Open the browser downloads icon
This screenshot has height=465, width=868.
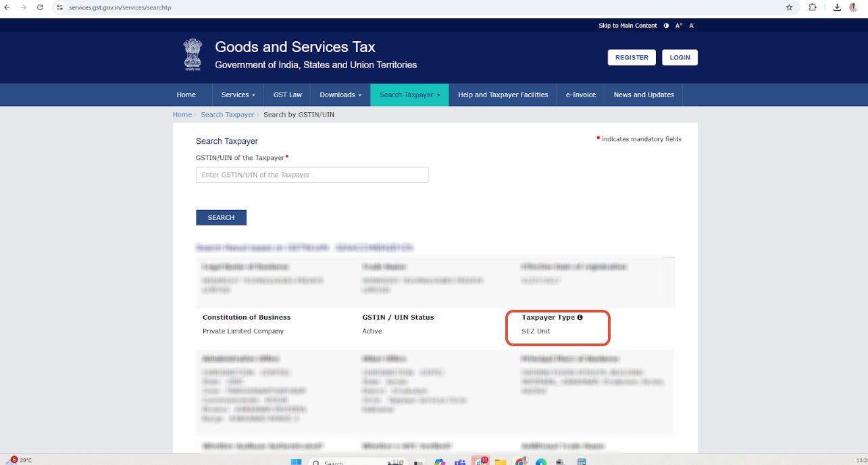click(x=837, y=7)
